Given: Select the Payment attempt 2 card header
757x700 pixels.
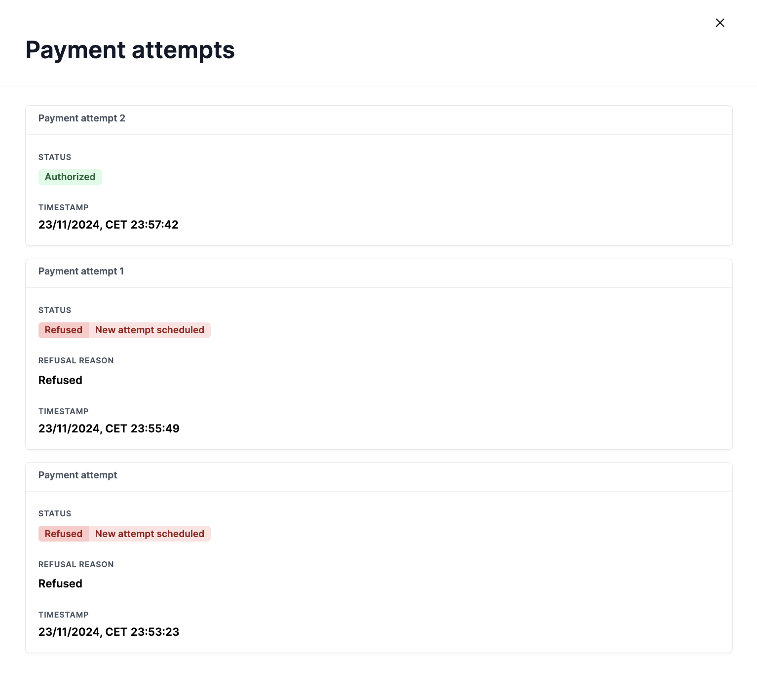Looking at the screenshot, I should tap(82, 118).
